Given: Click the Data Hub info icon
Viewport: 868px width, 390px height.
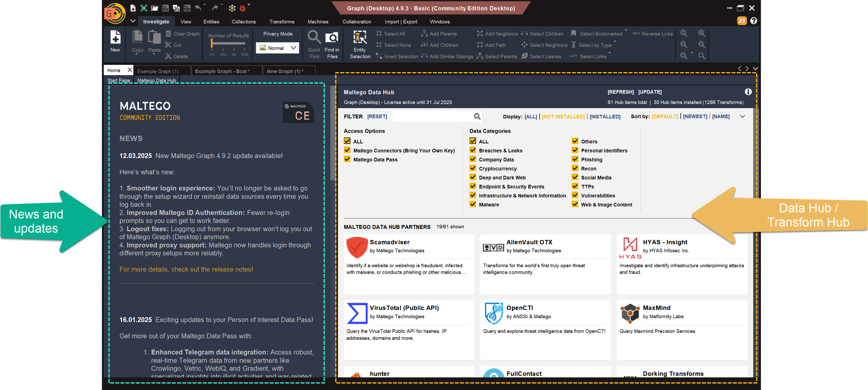Looking at the screenshot, I should [748, 92].
